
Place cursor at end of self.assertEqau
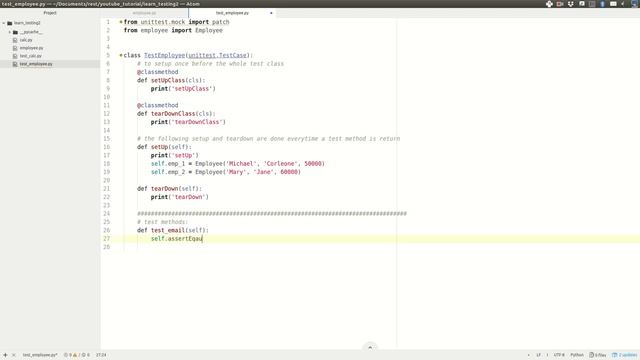[202, 239]
